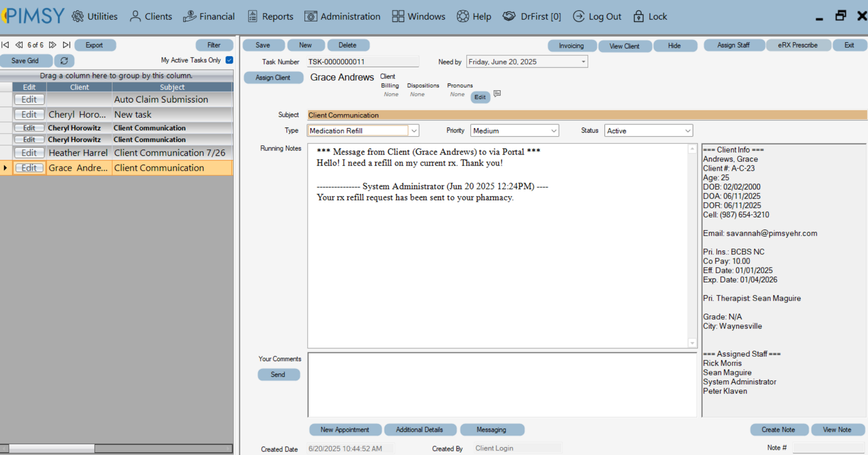
Task: Click the Log Out arrow icon
Action: pos(578,16)
